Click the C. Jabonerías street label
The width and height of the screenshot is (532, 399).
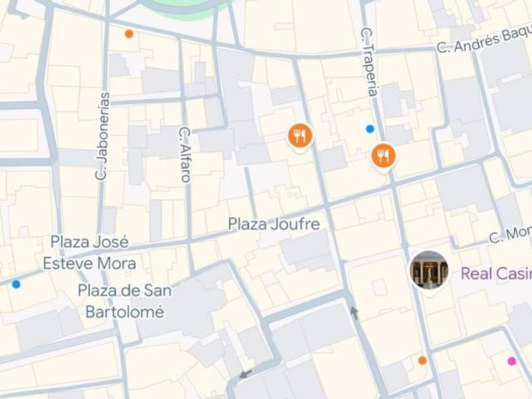coord(103,136)
